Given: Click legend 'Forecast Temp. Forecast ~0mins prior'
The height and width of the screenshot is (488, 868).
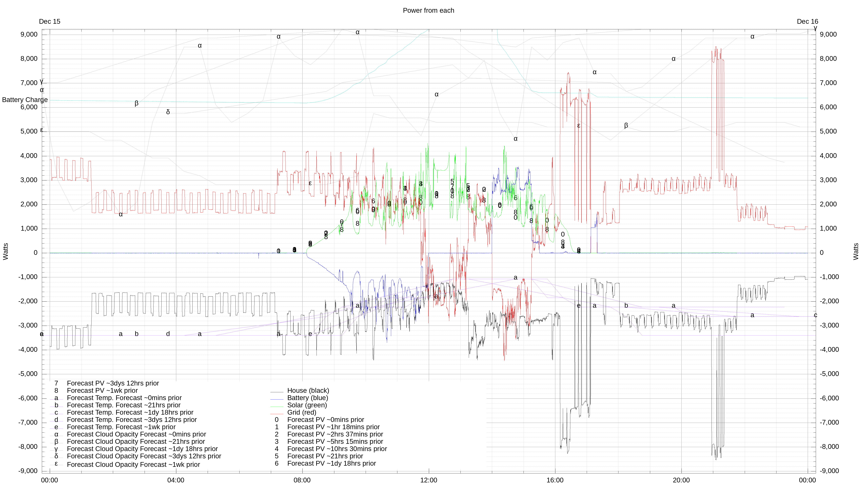Looking at the screenshot, I should pos(124,398).
